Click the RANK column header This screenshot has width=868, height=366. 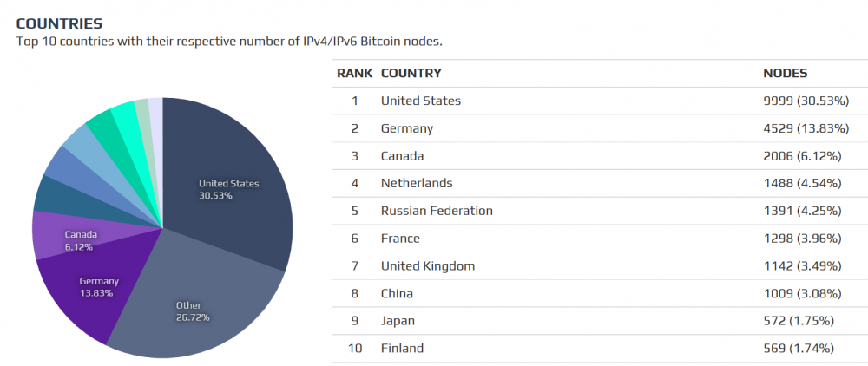click(x=355, y=73)
